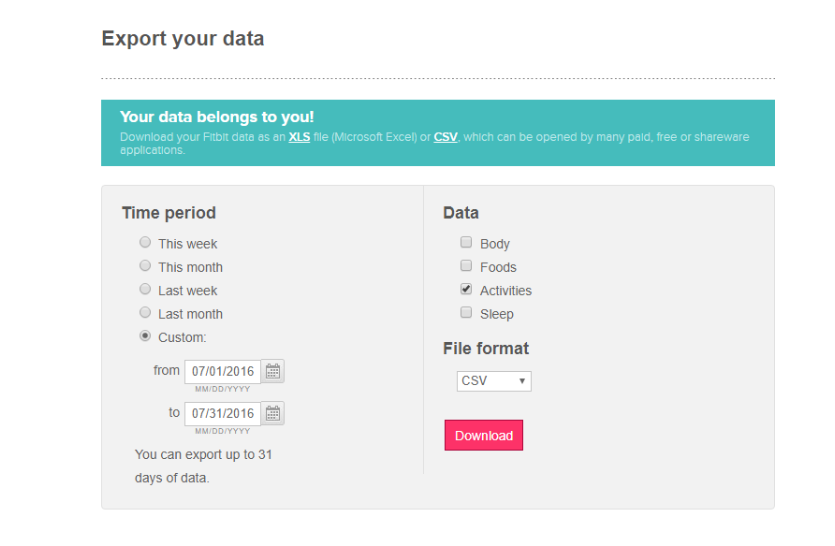835x546 pixels.
Task: Choose the Last month time period
Action: click(x=146, y=313)
